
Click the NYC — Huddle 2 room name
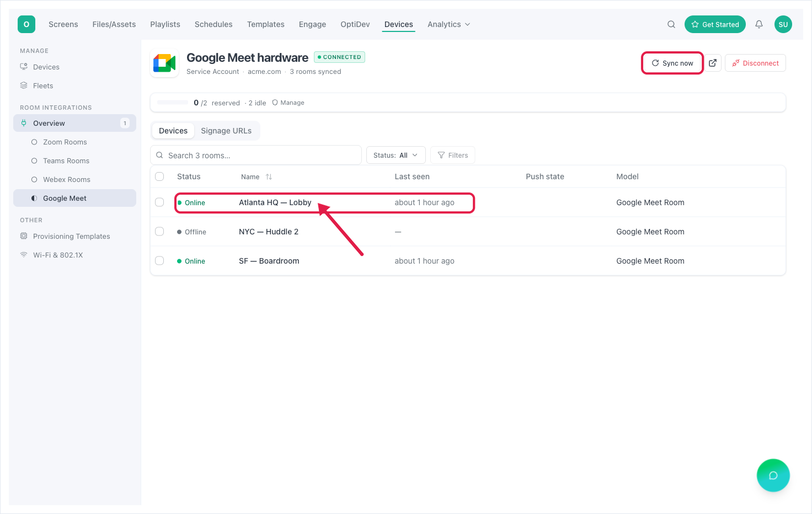pyautogui.click(x=269, y=232)
